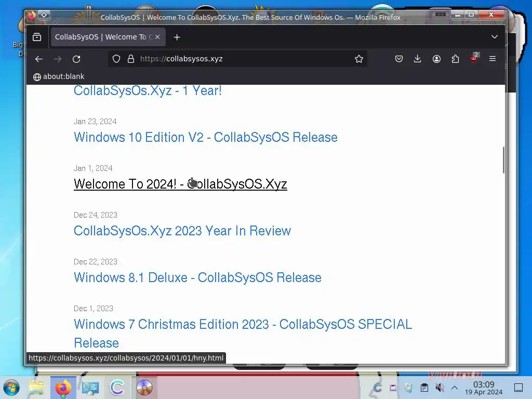Open Save to Pocket

point(399,59)
